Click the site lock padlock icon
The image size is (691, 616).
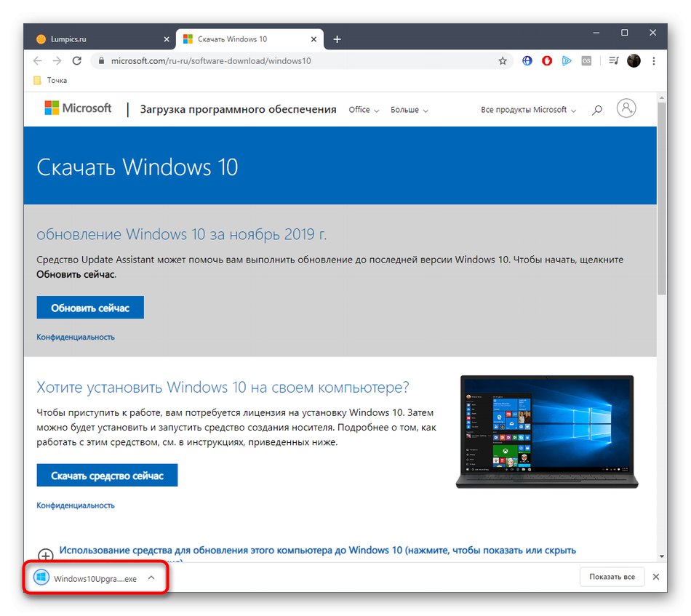101,61
